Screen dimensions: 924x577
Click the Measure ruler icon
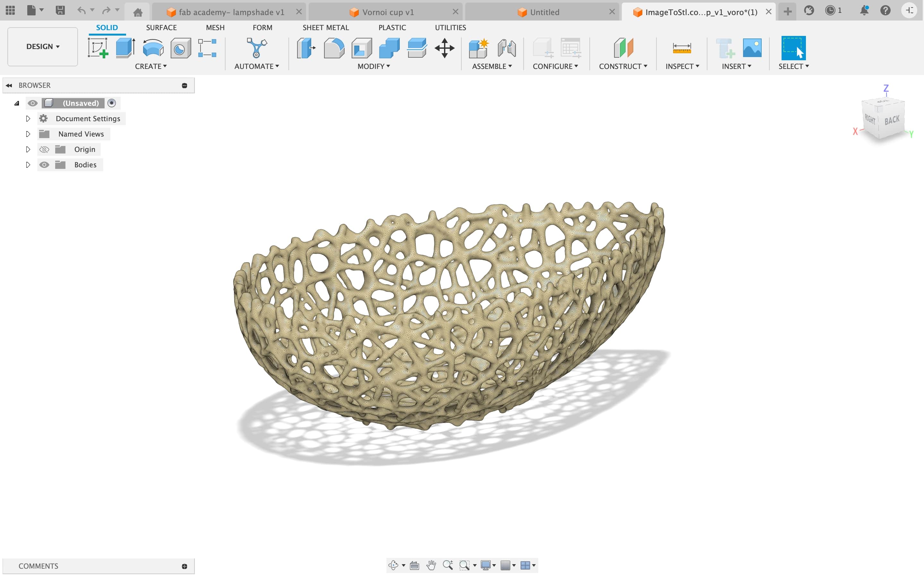click(x=681, y=48)
